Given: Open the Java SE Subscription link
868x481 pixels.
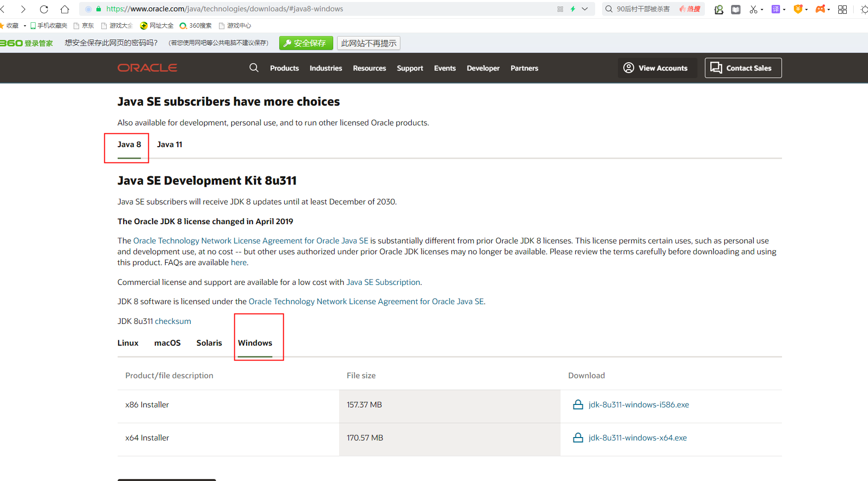Looking at the screenshot, I should [x=383, y=282].
